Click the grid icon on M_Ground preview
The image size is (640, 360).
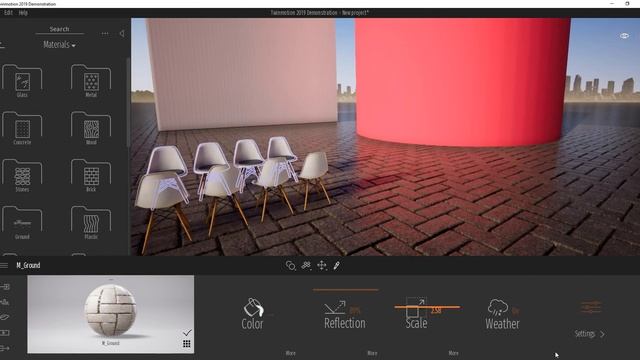pyautogui.click(x=187, y=344)
